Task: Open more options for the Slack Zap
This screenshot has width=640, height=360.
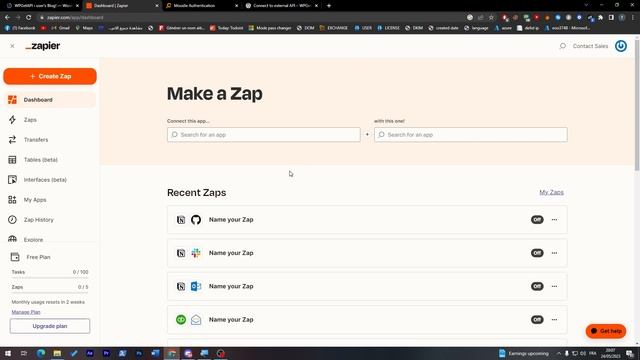Action: pos(554,253)
